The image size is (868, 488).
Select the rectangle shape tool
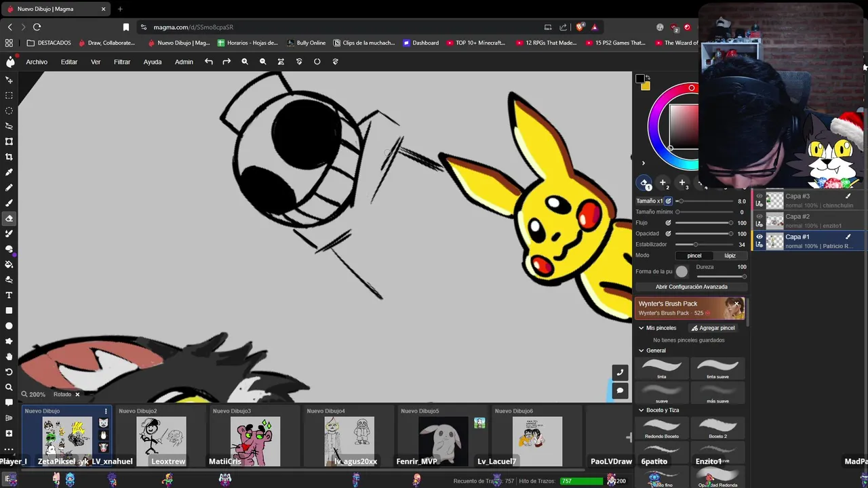[9, 310]
